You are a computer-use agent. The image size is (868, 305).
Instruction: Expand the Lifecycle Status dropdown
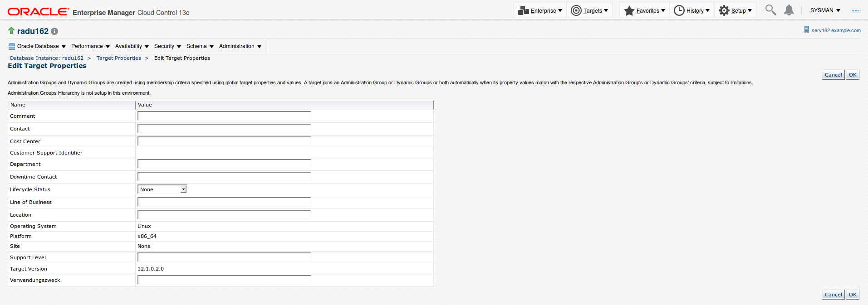click(183, 189)
